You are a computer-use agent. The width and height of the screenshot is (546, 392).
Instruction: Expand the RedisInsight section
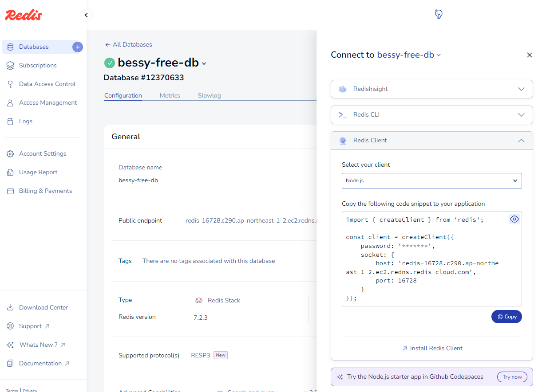pyautogui.click(x=431, y=89)
